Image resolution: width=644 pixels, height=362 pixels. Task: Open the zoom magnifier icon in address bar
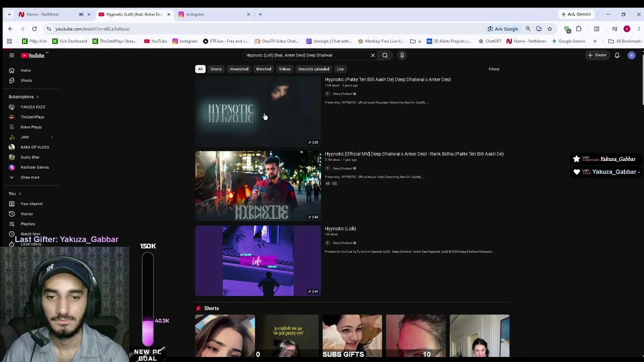[x=528, y=29]
